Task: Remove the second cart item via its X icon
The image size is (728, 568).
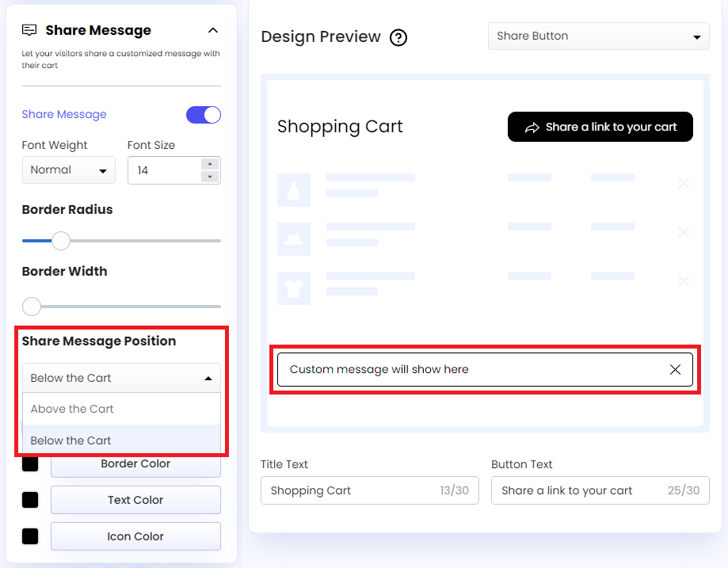Action: pos(683,232)
